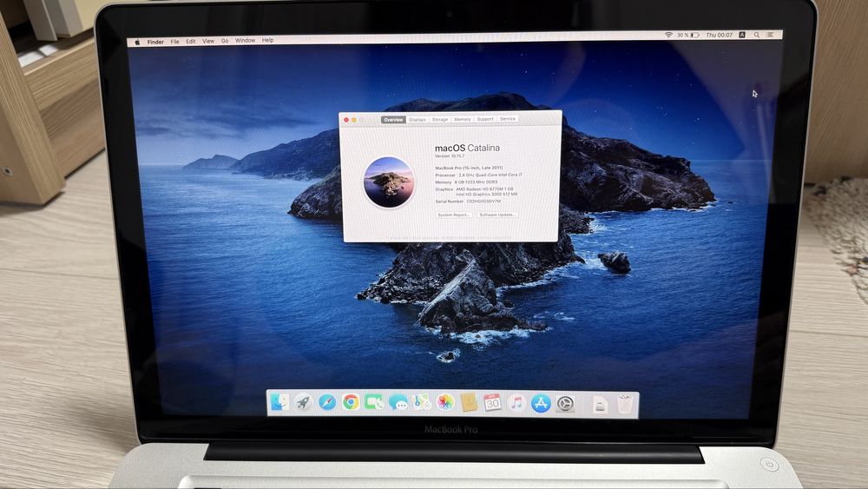Click the System Report button
The height and width of the screenshot is (489, 868).
[x=453, y=215]
